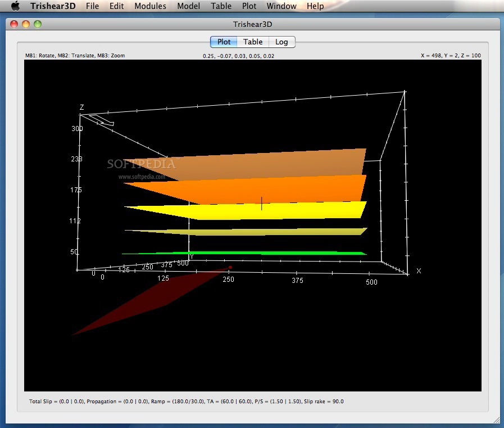Open the Apple menu
The image size is (504, 428).
coord(15,6)
